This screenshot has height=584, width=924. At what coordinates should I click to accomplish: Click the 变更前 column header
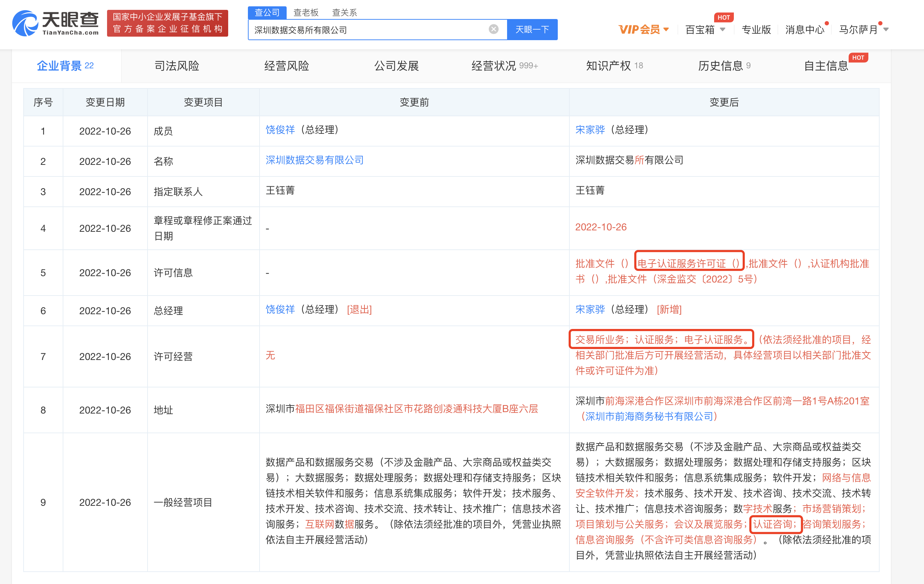[x=414, y=102]
